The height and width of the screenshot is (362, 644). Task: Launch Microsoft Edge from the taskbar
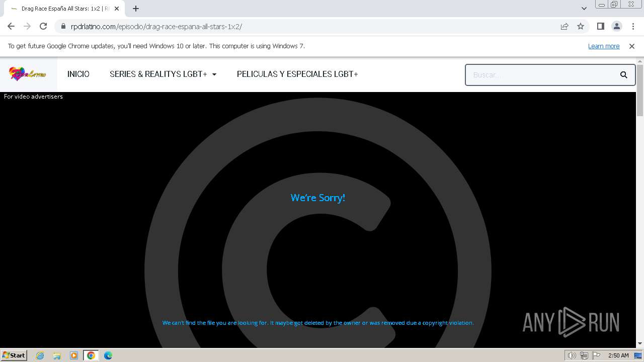point(108,355)
